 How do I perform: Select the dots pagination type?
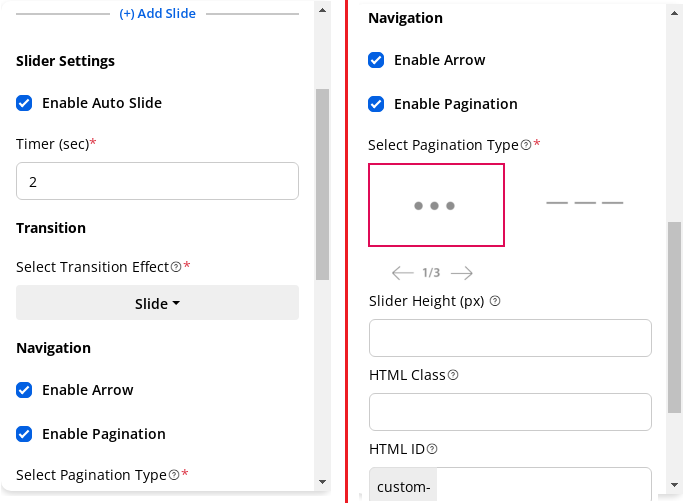tap(436, 205)
